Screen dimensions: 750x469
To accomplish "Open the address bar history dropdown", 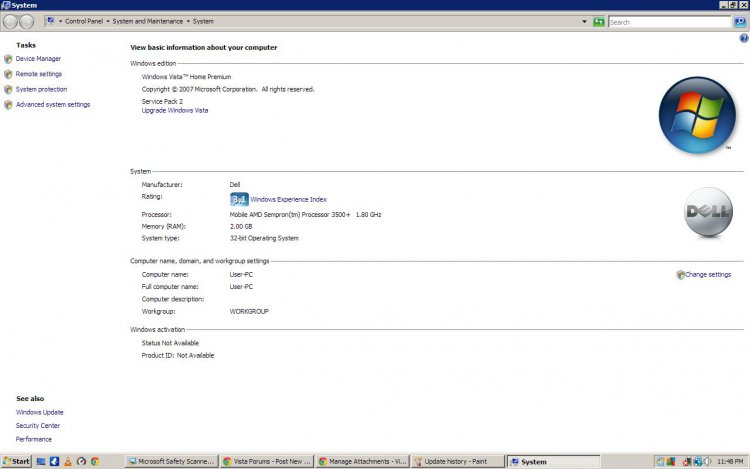I will pyautogui.click(x=584, y=22).
